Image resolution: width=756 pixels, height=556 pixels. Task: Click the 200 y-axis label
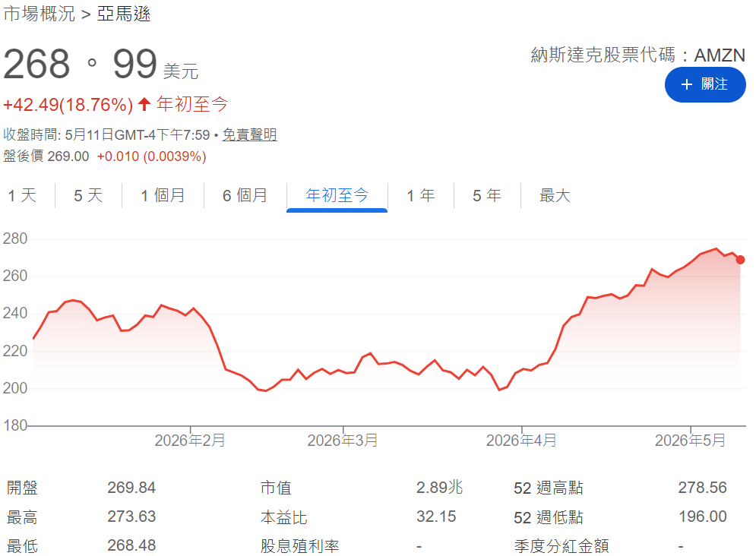click(15, 388)
